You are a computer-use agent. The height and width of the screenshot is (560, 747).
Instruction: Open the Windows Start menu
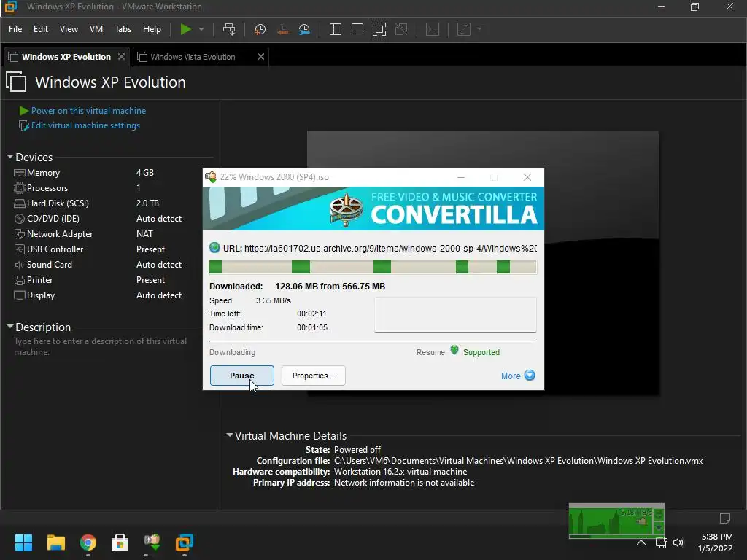coord(23,542)
